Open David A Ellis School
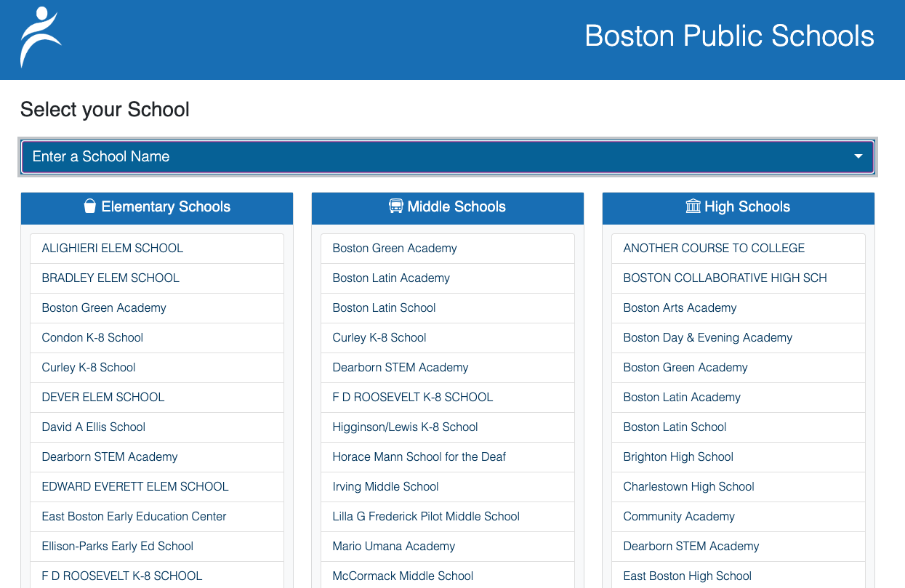The image size is (905, 588). coord(157,427)
